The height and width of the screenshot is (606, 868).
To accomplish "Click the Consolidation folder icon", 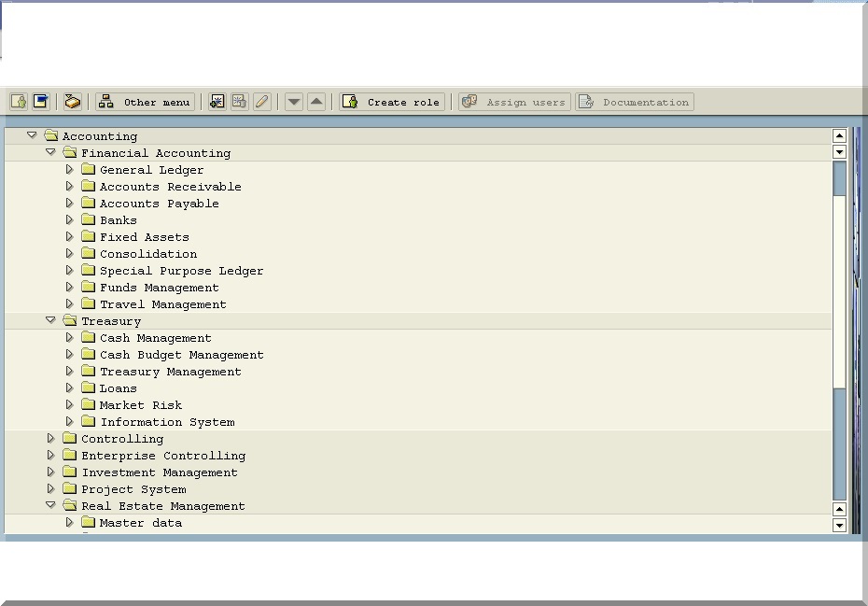I will click(x=88, y=253).
